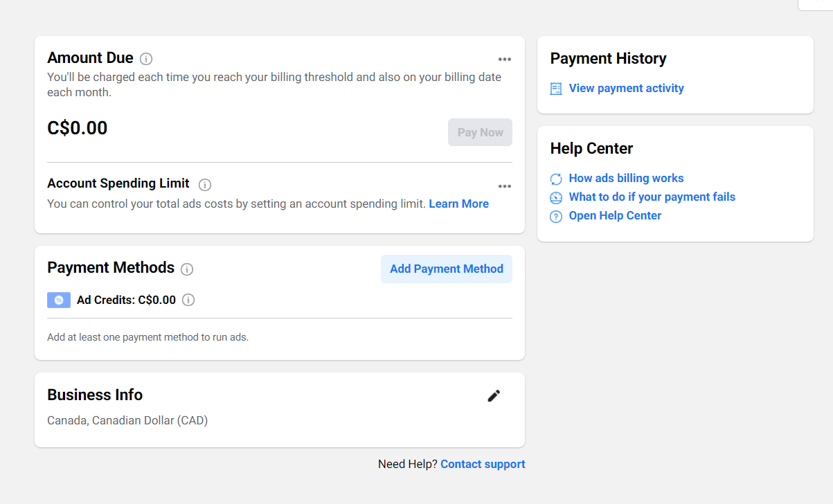Click the Account Spending Limit info icon
Viewport: 833px width, 504px height.
pyautogui.click(x=204, y=185)
